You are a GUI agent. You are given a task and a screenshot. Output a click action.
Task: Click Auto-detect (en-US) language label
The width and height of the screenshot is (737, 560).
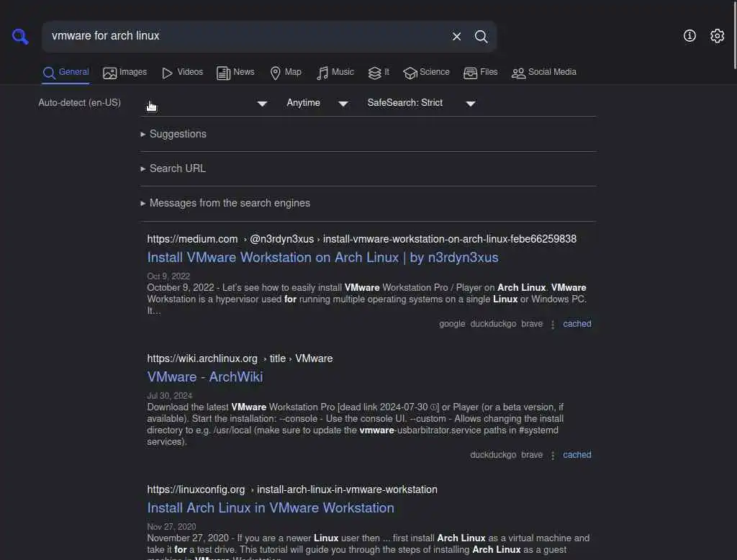click(x=79, y=102)
